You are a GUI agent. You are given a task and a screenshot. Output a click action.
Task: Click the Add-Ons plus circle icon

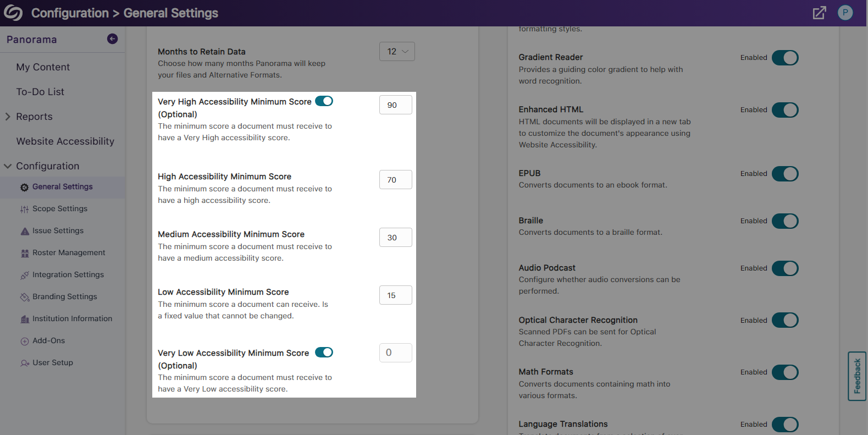[24, 342]
